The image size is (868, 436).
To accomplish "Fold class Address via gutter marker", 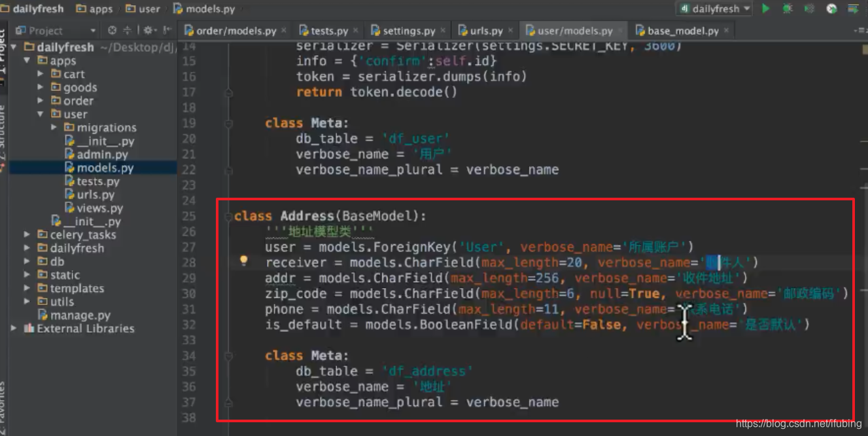I will point(229,216).
